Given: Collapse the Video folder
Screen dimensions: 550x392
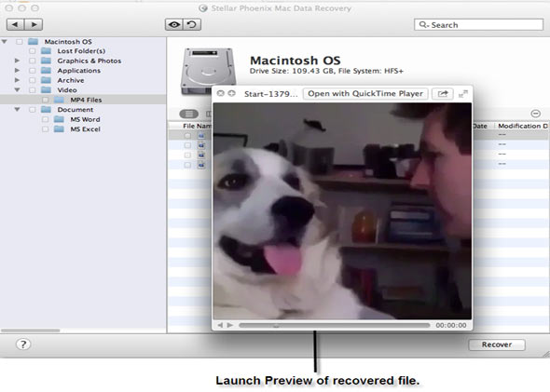Looking at the screenshot, I should click(x=17, y=90).
